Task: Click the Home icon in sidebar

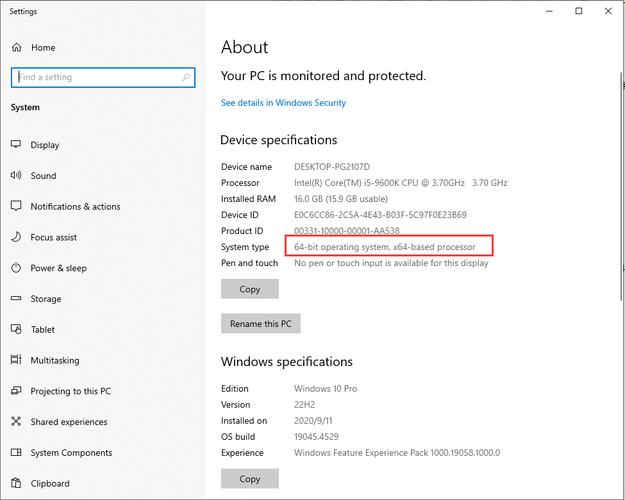Action: tap(16, 47)
